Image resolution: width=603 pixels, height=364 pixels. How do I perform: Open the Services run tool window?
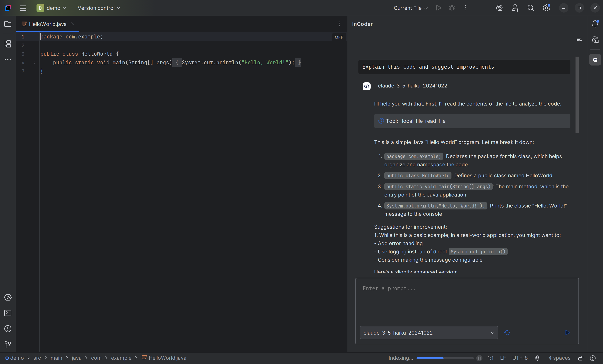[8, 297]
